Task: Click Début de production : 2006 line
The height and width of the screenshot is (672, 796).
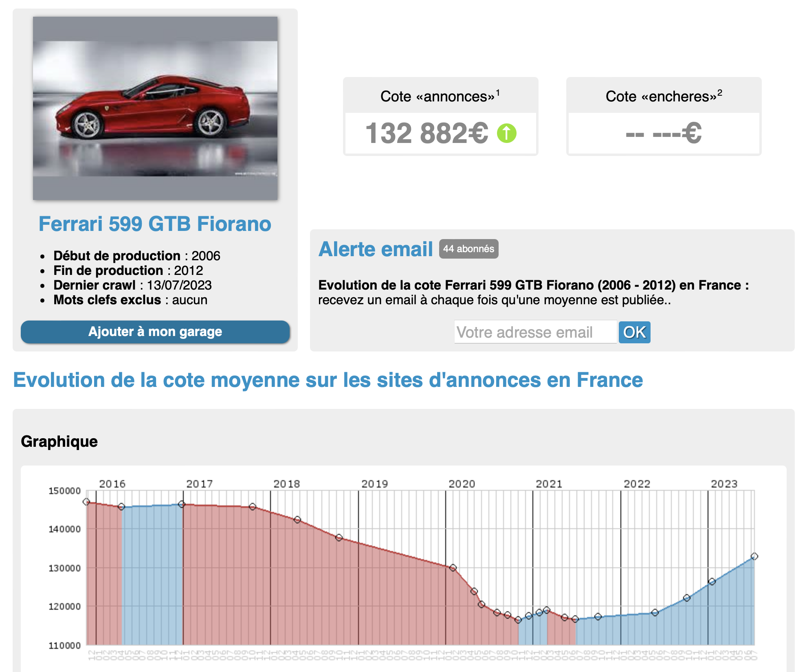Action: tap(137, 256)
